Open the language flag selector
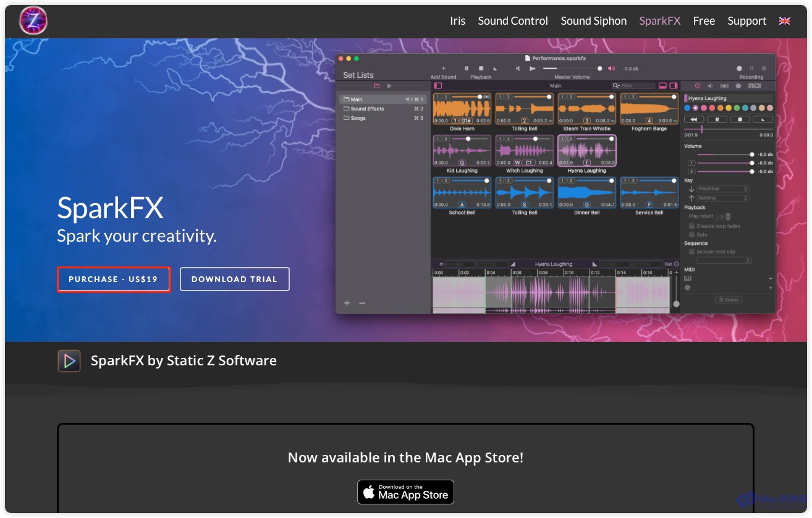The height and width of the screenshot is (518, 812). click(x=785, y=21)
